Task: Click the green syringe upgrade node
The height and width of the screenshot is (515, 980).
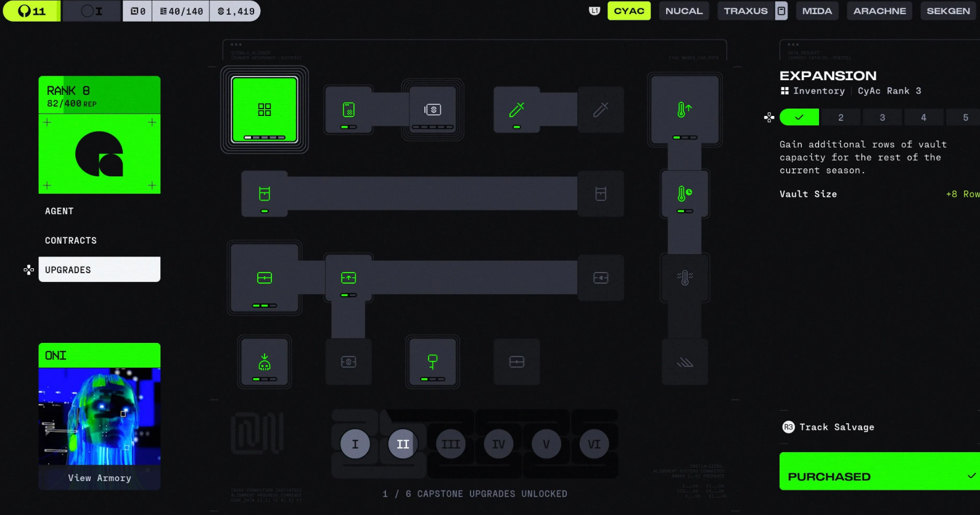Action: click(x=517, y=110)
